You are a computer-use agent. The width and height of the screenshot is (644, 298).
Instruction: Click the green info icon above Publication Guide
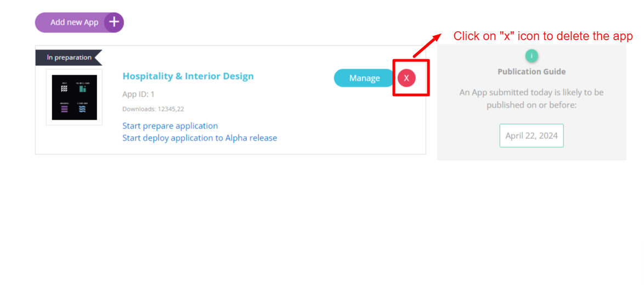[531, 55]
